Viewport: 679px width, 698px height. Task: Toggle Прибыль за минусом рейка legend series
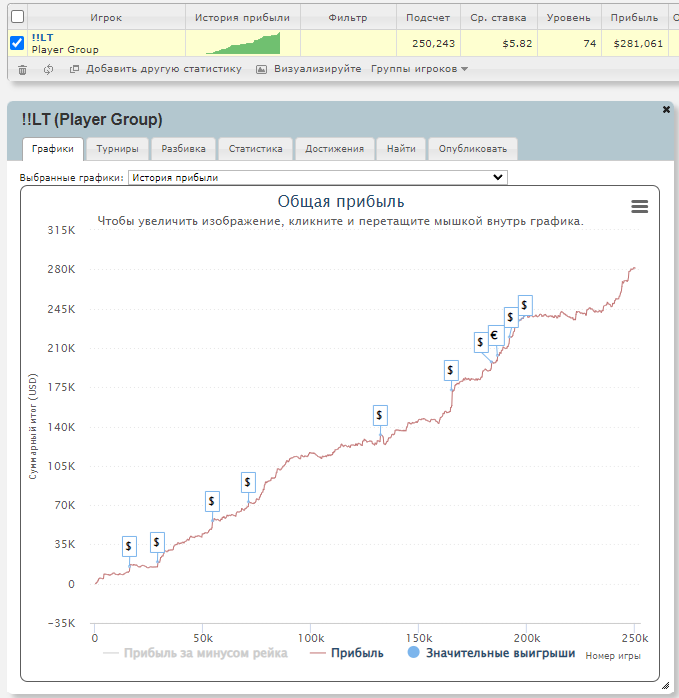(x=195, y=653)
